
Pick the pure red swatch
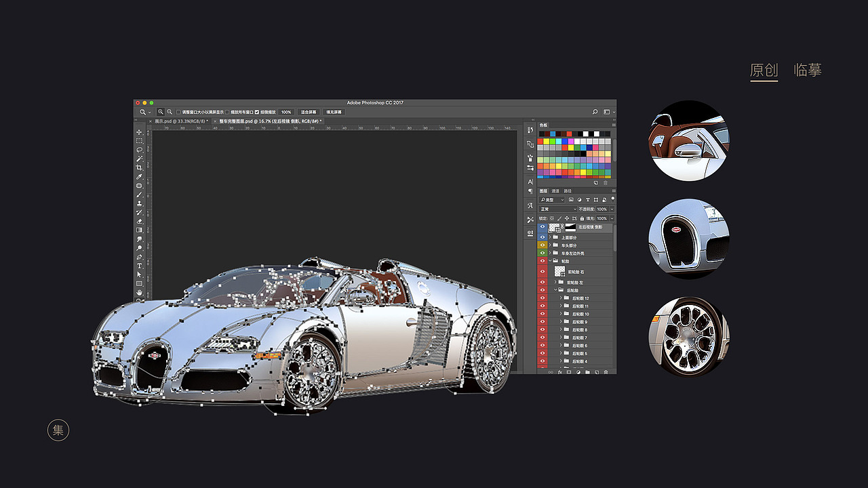coord(540,141)
